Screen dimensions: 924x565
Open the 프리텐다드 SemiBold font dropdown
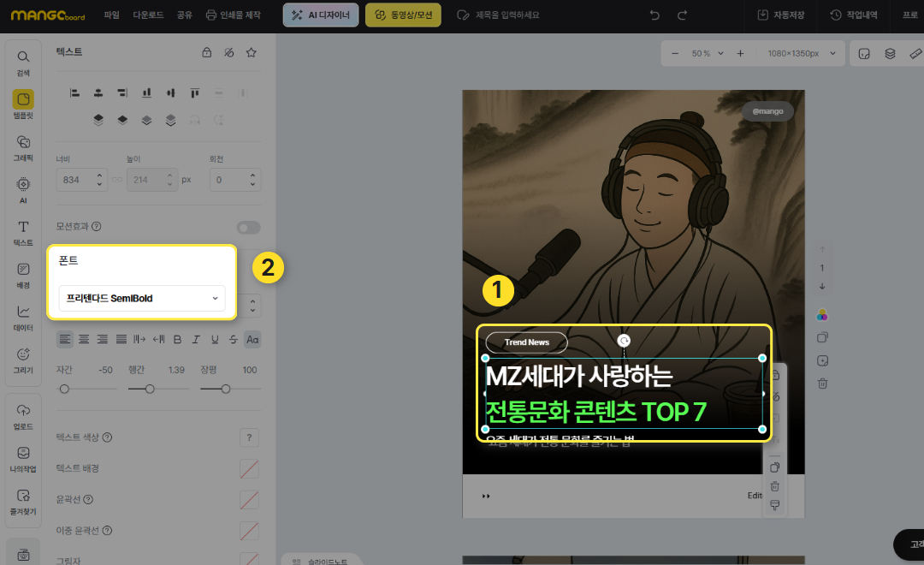[x=142, y=298]
